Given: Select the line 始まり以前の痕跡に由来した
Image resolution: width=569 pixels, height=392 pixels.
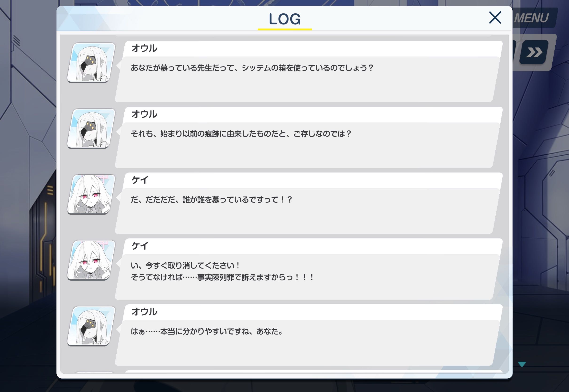Looking at the screenshot, I should (241, 134).
